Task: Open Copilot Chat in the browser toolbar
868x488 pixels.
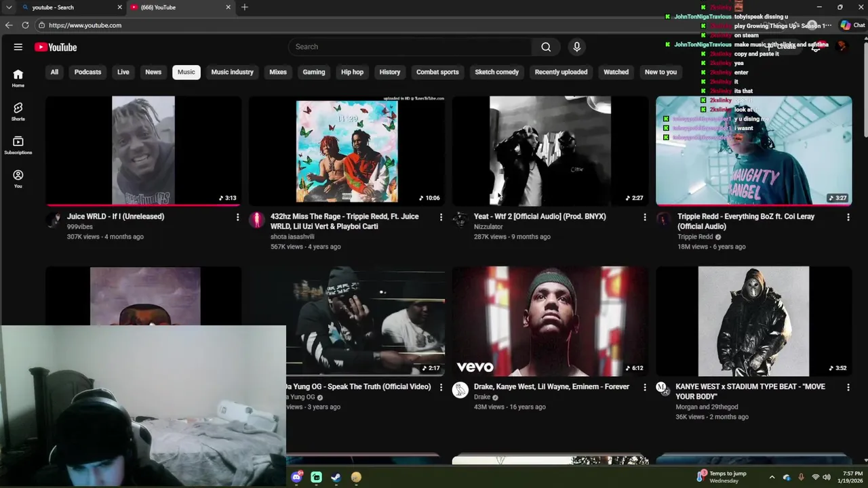Action: 852,25
